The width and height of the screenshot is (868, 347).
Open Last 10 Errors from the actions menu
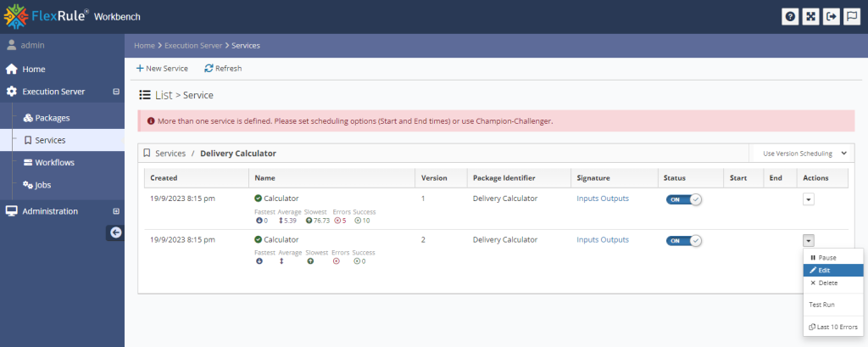(833, 327)
